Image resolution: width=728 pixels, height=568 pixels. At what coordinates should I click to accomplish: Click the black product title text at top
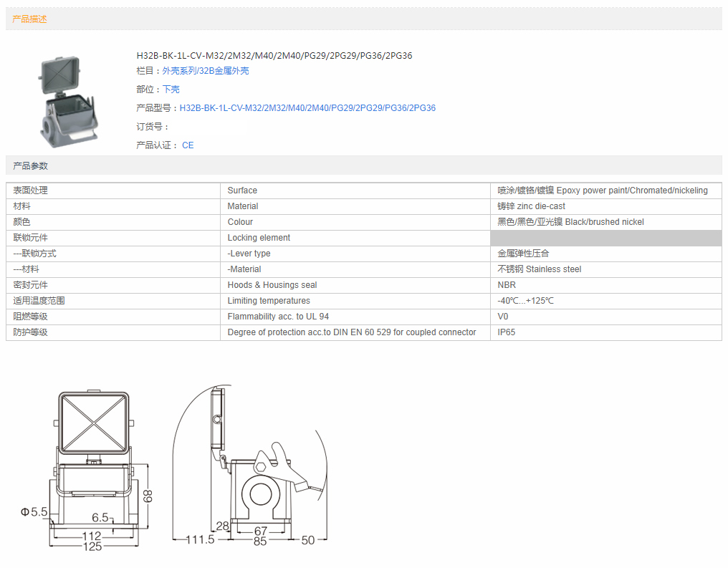[274, 55]
